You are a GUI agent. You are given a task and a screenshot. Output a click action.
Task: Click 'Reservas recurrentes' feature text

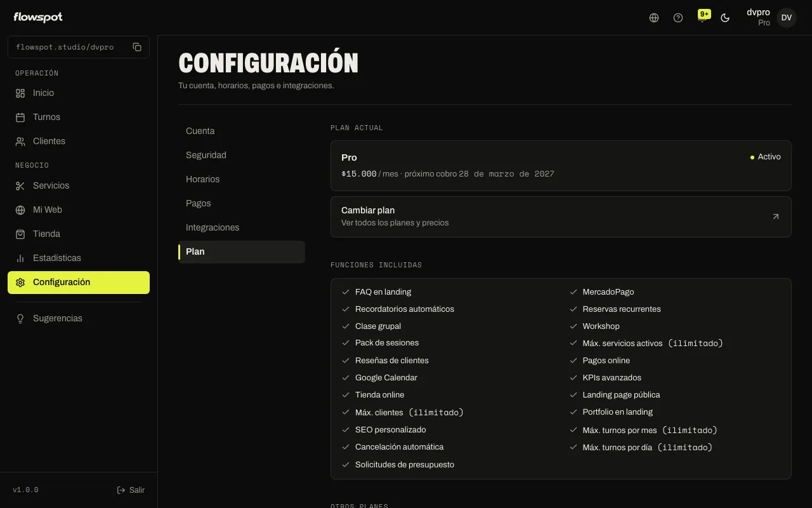point(622,309)
